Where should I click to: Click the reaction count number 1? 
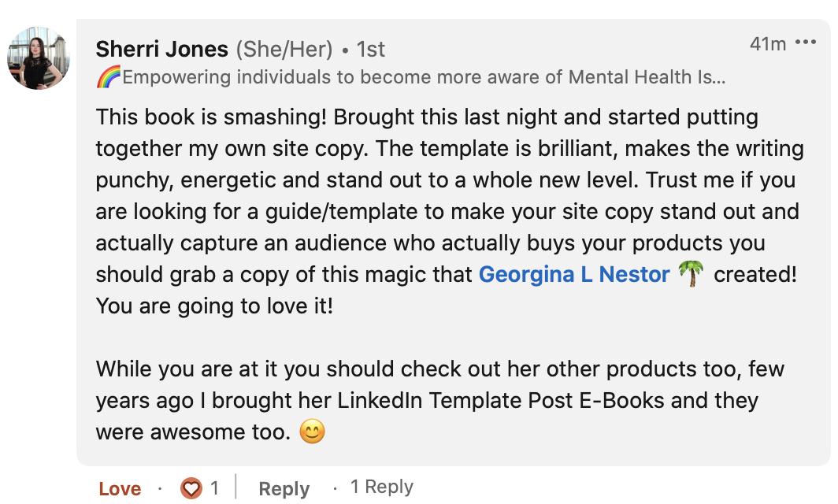[214, 488]
